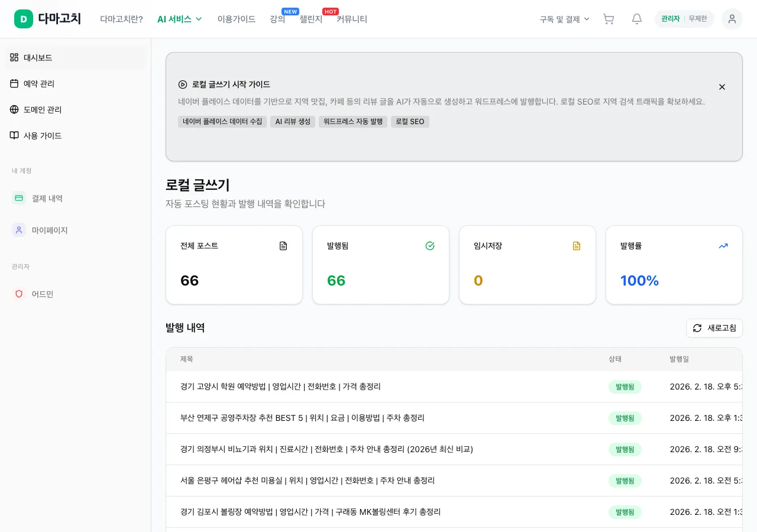Click the 사용 가이드 book icon
The width and height of the screenshot is (757, 532).
(x=14, y=135)
